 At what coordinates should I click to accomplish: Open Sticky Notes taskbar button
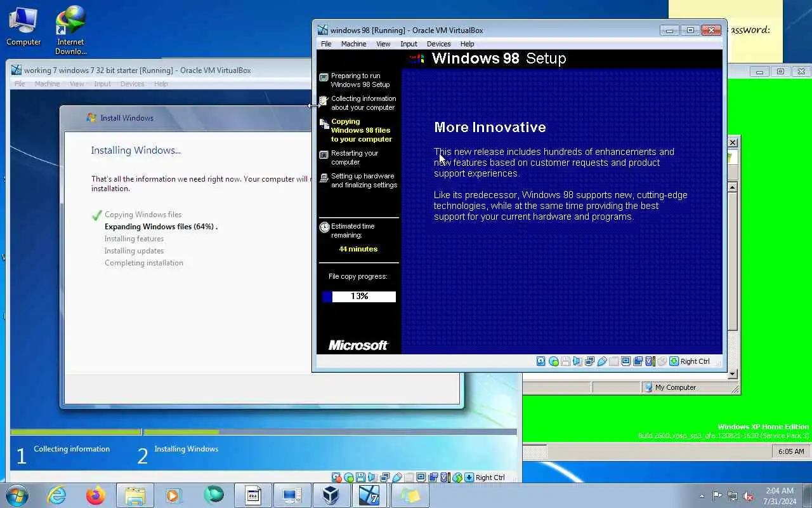click(409, 495)
